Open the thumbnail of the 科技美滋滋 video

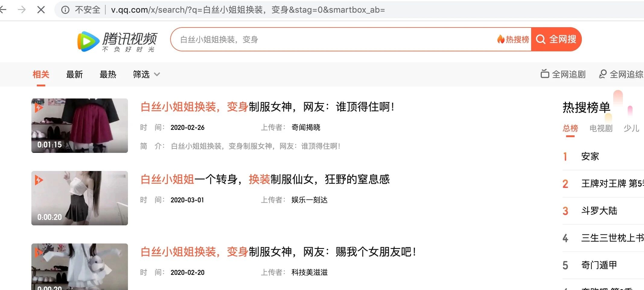coord(80,267)
